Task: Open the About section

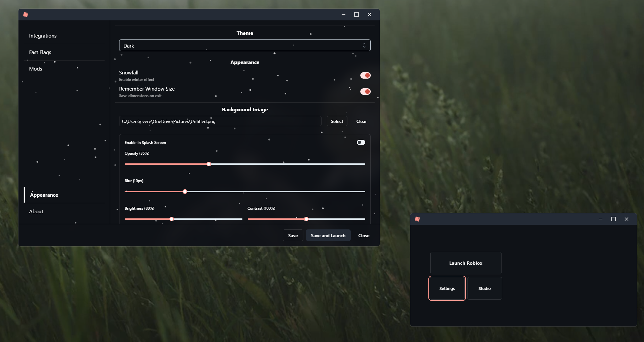Action: (x=64, y=211)
